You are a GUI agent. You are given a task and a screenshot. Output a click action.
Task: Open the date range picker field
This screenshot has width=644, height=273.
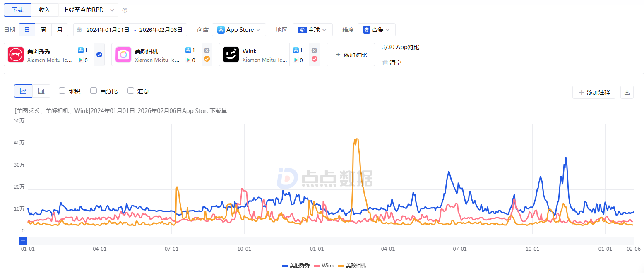[x=130, y=30]
